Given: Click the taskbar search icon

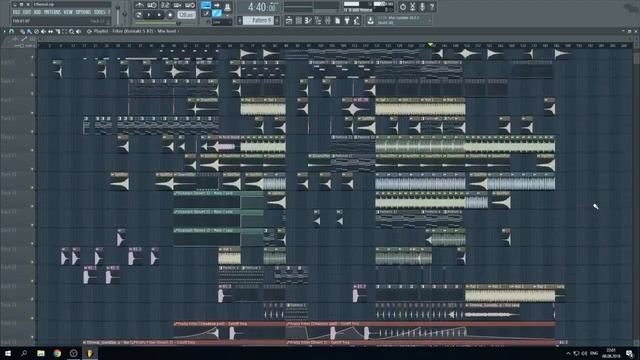Looking at the screenshot, I should point(24,353).
